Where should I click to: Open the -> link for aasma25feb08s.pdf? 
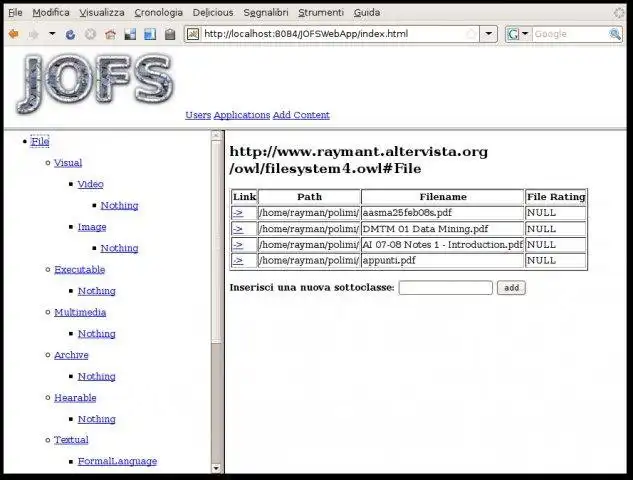[238, 213]
